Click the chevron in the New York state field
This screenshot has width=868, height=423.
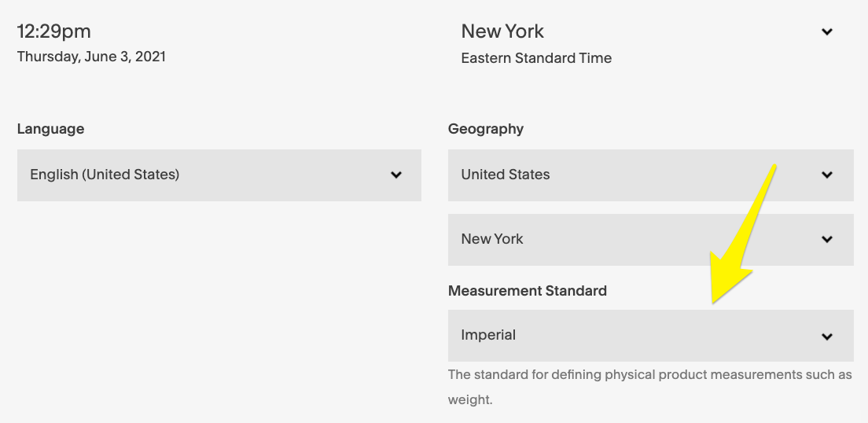pos(826,240)
